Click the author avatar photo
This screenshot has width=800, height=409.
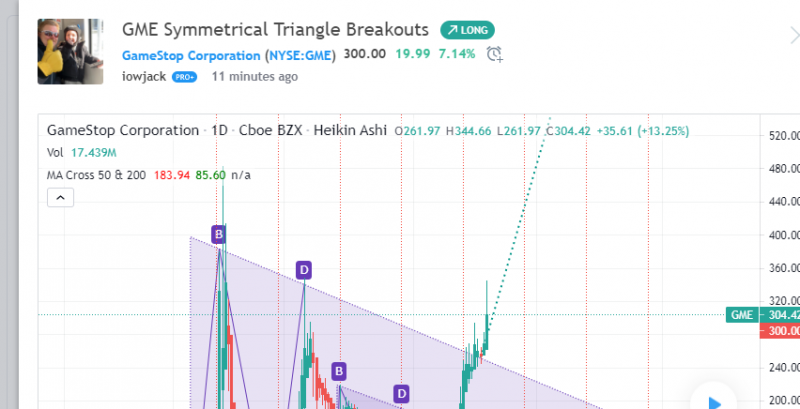coord(70,51)
